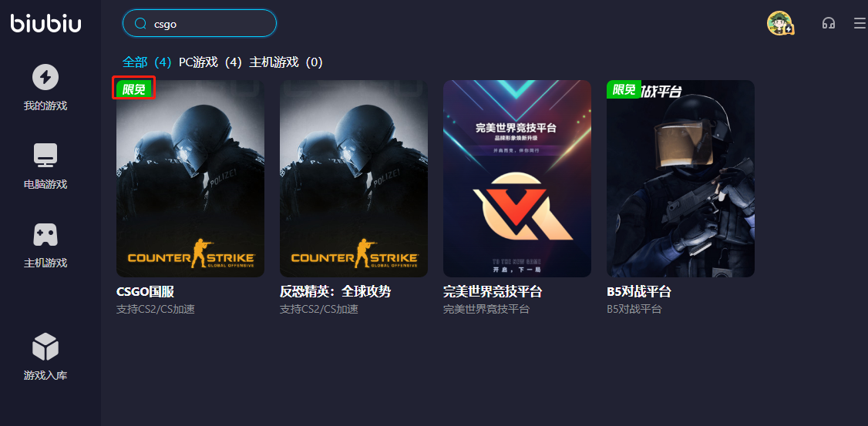Select the 全部 (4) tab
868x426 pixels.
click(147, 62)
